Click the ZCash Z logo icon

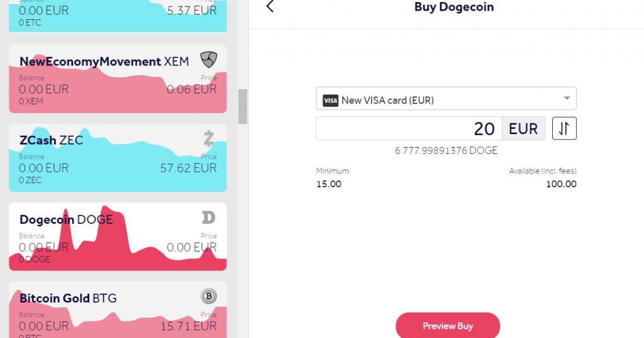[208, 138]
